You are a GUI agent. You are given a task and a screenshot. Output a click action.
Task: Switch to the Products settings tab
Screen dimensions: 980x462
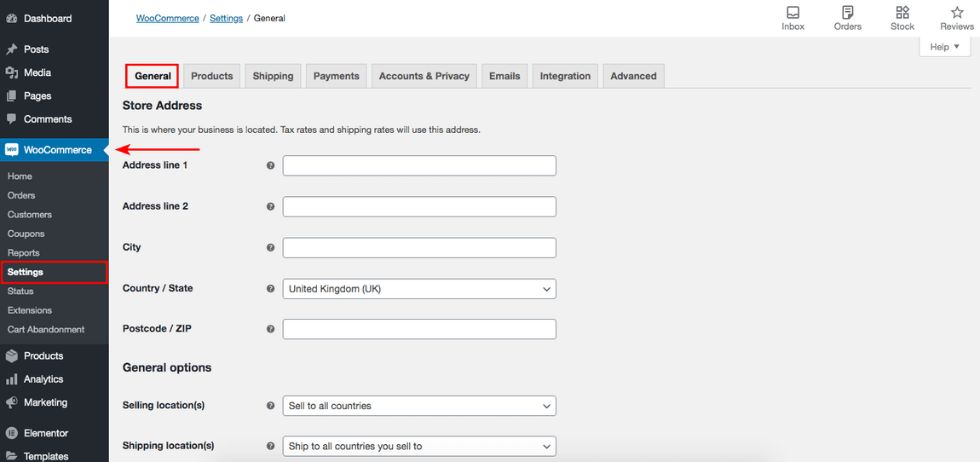coord(212,76)
